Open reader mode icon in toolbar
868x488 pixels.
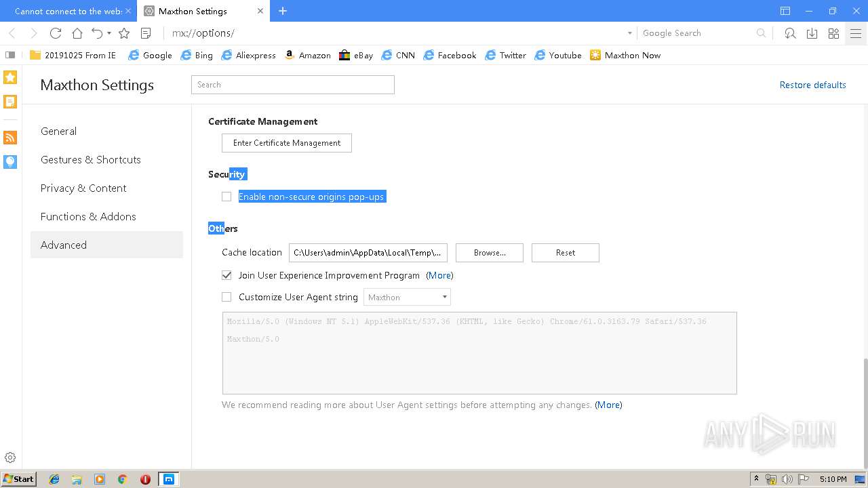(x=146, y=33)
